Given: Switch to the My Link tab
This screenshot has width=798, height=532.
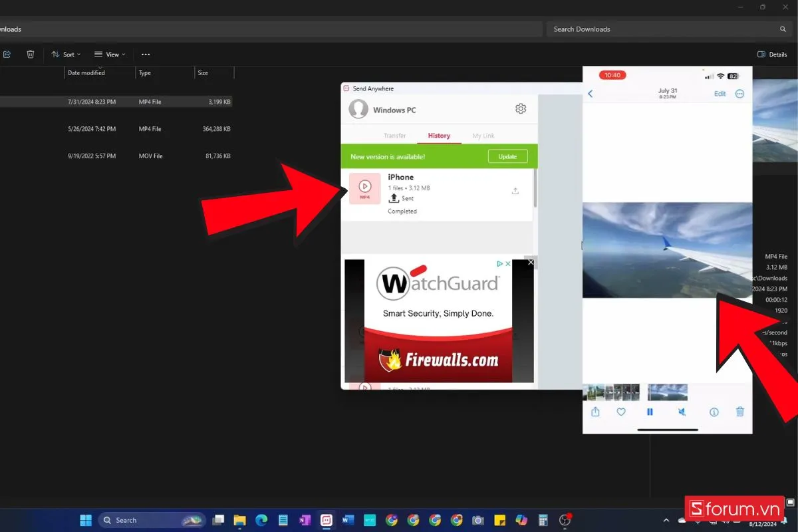Looking at the screenshot, I should (483, 136).
